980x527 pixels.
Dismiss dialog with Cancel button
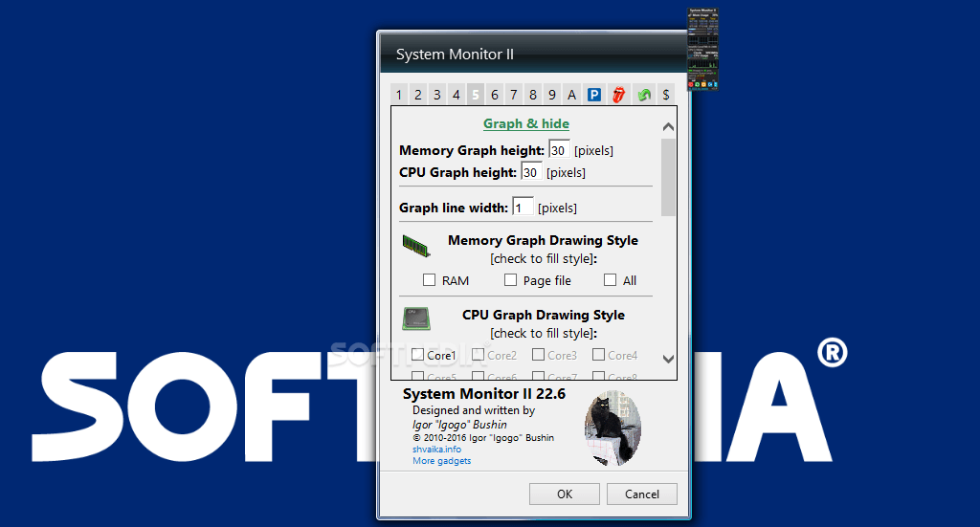click(642, 494)
